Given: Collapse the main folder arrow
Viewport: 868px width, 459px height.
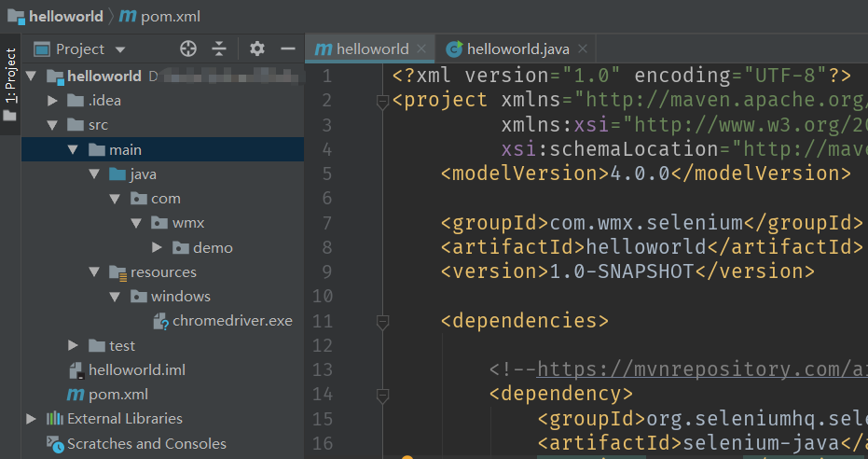Looking at the screenshot, I should pos(73,150).
